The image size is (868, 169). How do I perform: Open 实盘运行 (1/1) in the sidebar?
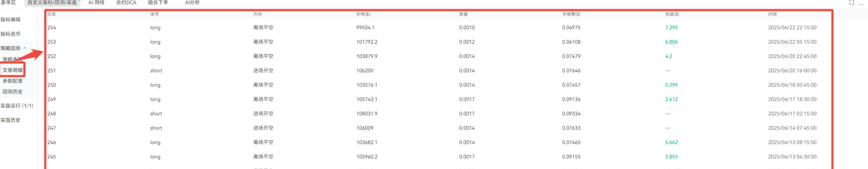click(x=17, y=106)
